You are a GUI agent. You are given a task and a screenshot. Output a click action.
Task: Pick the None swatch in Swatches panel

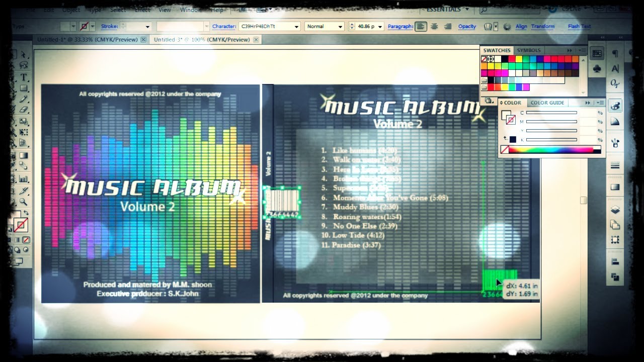point(484,59)
